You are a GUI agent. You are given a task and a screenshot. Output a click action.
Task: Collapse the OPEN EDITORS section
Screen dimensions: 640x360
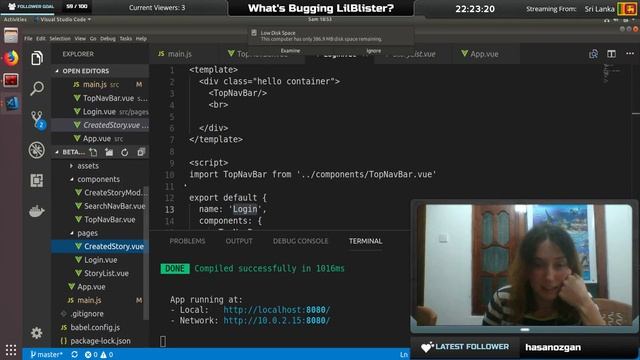[57, 71]
